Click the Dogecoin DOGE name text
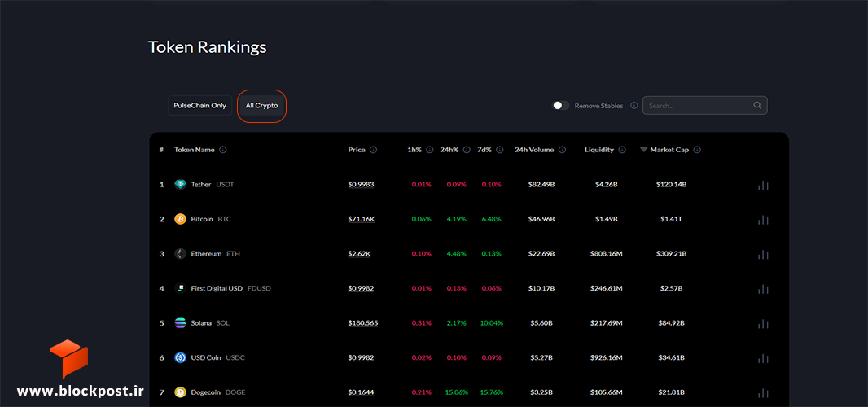868x407 pixels. (218, 392)
